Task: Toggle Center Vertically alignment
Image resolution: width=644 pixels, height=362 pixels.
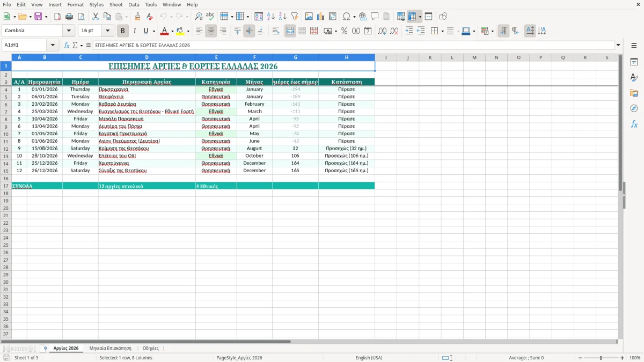Action: tap(249, 31)
